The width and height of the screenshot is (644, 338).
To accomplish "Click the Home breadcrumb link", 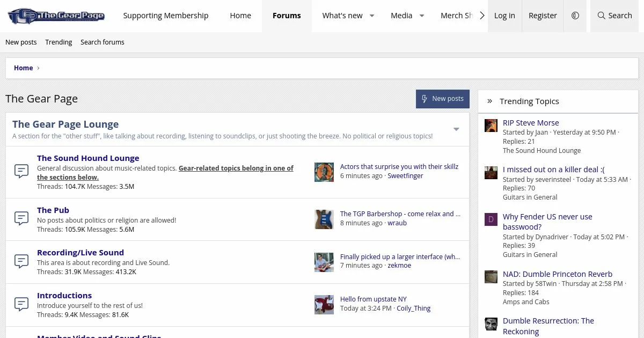I will click(24, 68).
